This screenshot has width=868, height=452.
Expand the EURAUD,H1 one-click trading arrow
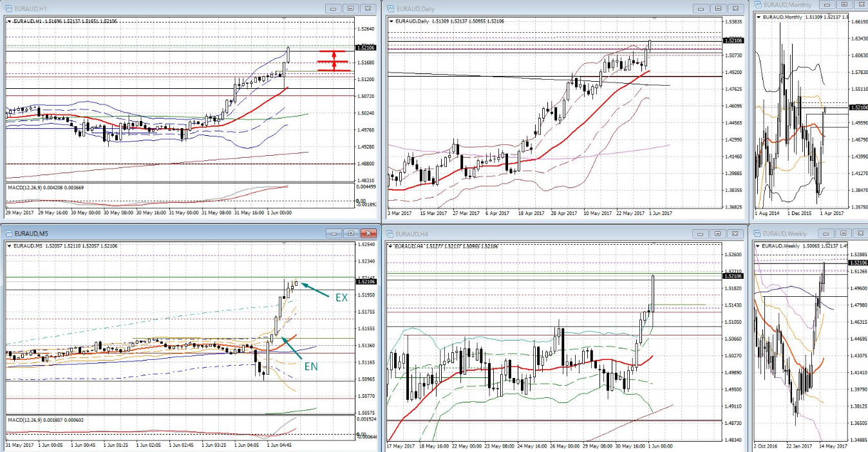[x=9, y=21]
